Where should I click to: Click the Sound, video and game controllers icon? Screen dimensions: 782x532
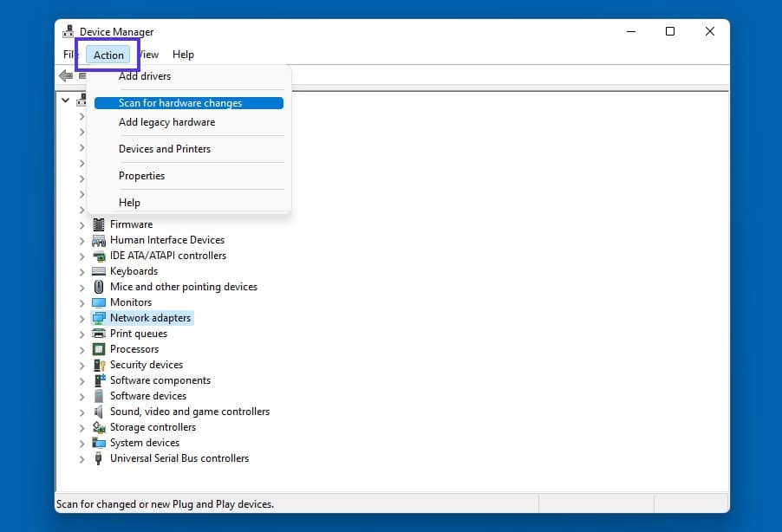tap(98, 411)
